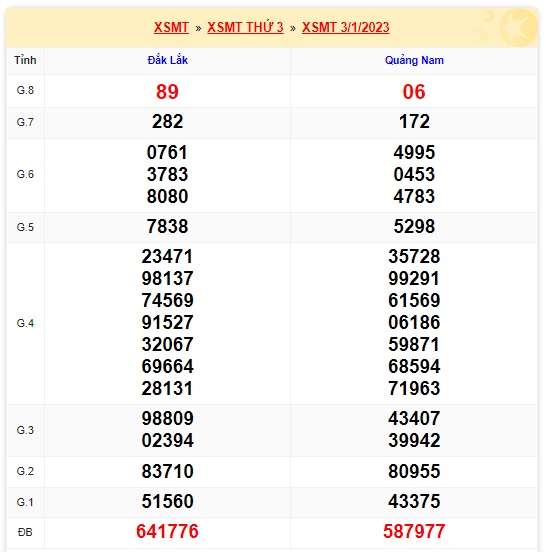The height and width of the screenshot is (552, 548).
Task: Open the XSMT breadcrumb link
Action: pyautogui.click(x=171, y=27)
